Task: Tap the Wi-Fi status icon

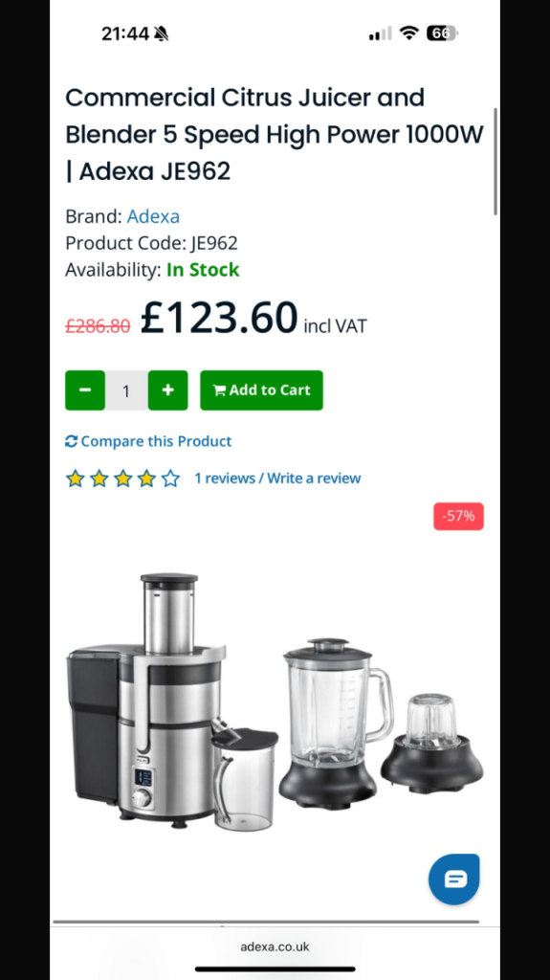Action: click(409, 33)
